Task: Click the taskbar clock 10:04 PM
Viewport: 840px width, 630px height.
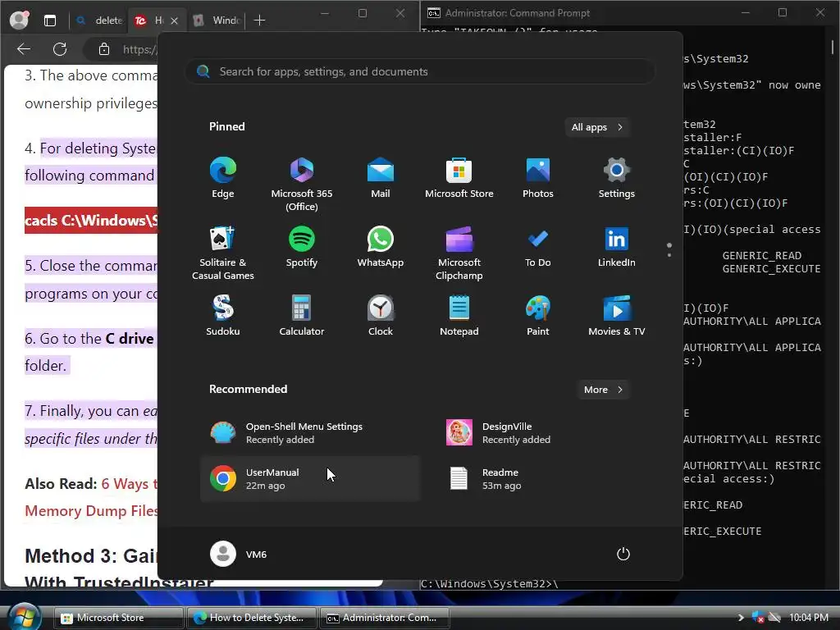Action: tap(808, 618)
